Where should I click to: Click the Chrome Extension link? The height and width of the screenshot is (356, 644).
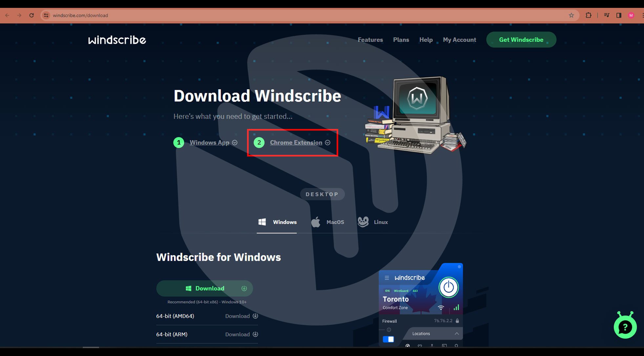[296, 142]
